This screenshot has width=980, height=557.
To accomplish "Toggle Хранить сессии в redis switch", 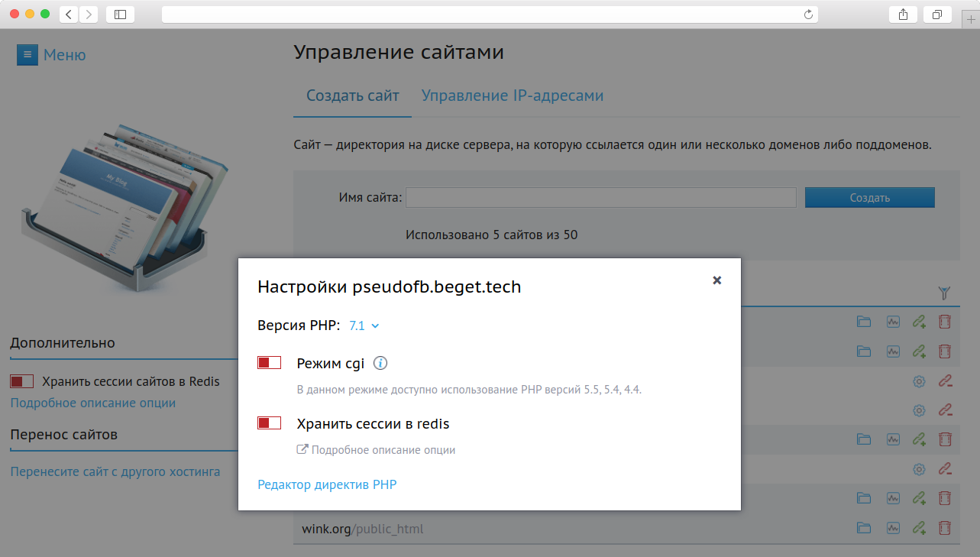I will 270,423.
